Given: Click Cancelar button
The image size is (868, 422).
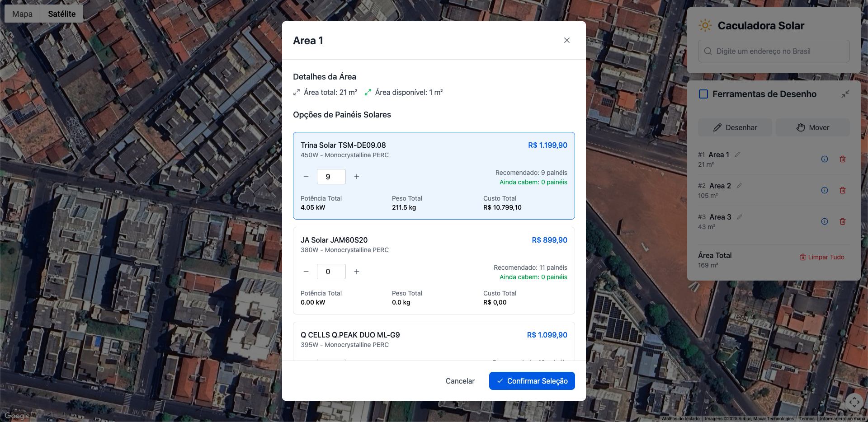Looking at the screenshot, I should (460, 381).
